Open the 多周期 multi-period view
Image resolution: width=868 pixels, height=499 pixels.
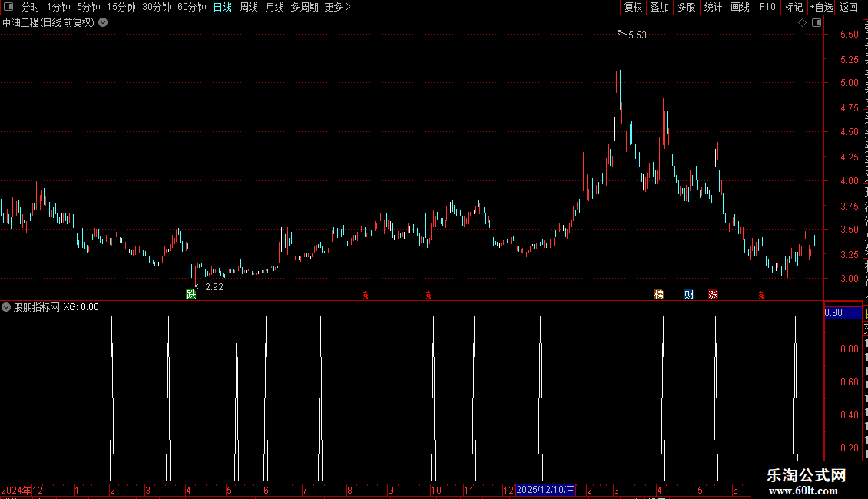point(304,7)
